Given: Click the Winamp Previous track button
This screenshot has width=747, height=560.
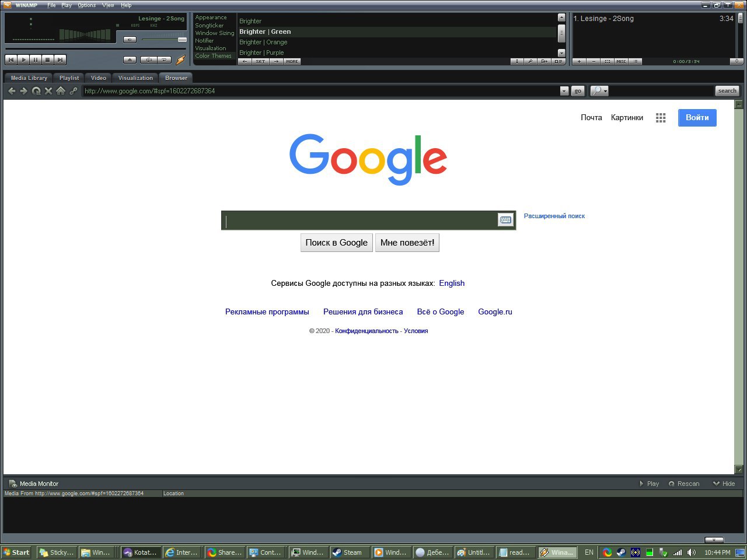Looking at the screenshot, I should tap(11, 60).
